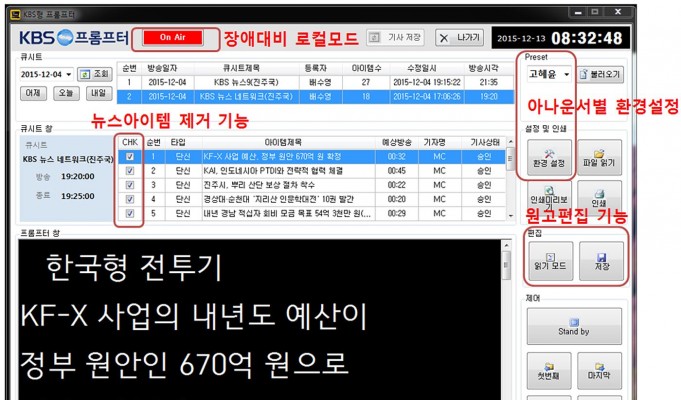Maximize the KBS prompter window
Screen dimensions: 681x400
point(595,12)
